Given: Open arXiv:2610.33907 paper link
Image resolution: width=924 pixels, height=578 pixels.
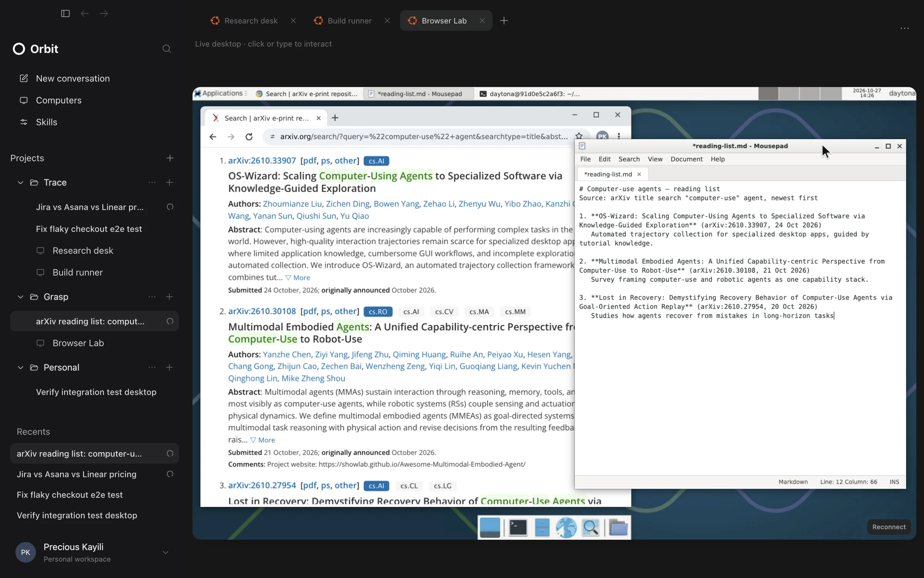Looking at the screenshot, I should point(262,161).
